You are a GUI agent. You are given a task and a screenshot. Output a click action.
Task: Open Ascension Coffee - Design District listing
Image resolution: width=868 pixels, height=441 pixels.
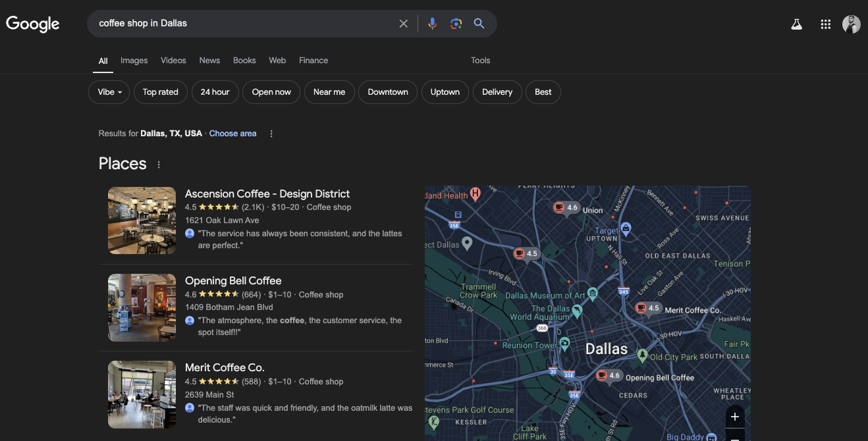[267, 194]
